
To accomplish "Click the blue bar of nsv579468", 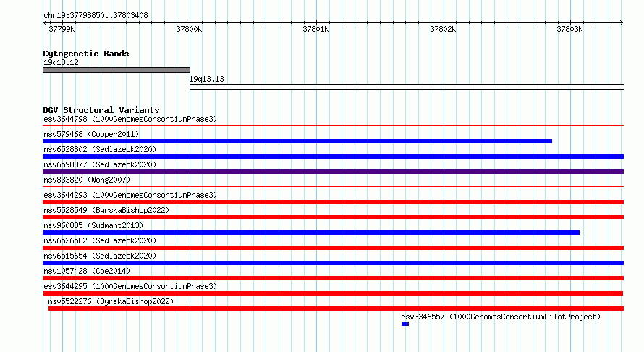I will [x=297, y=141].
